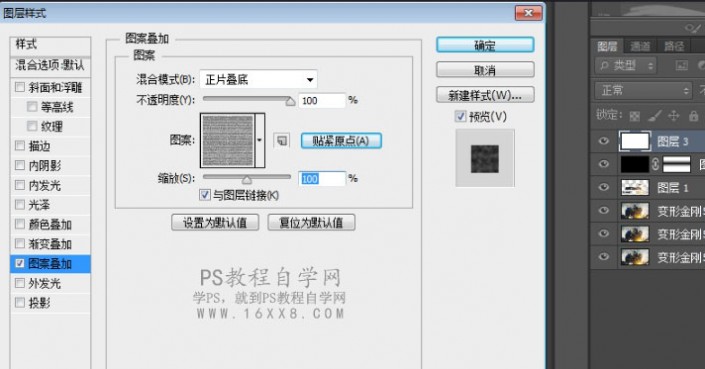The image size is (705, 369).
Task: Enable 斜面和浮雕 checkbox
Action: (20, 87)
